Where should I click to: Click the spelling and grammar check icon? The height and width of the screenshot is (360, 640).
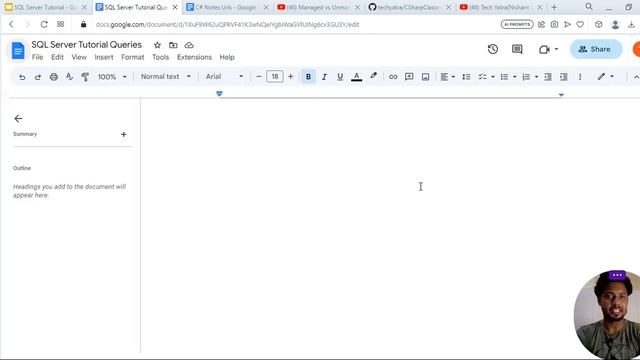(69, 77)
